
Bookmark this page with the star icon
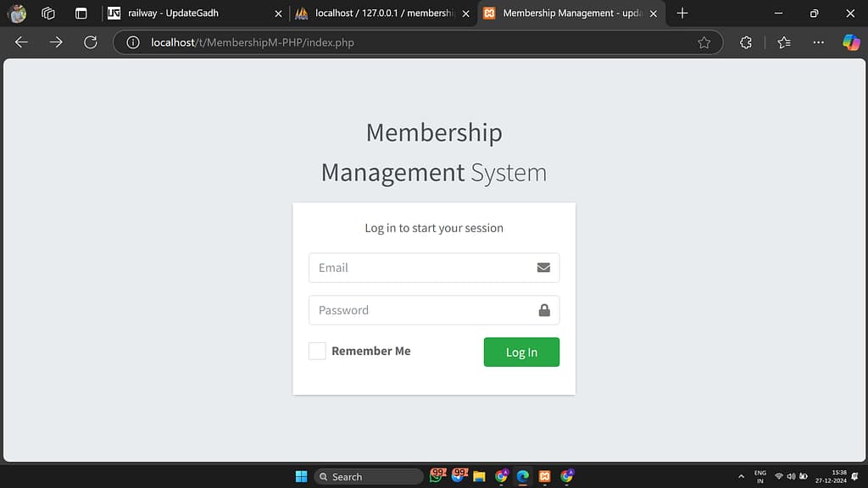coord(704,42)
